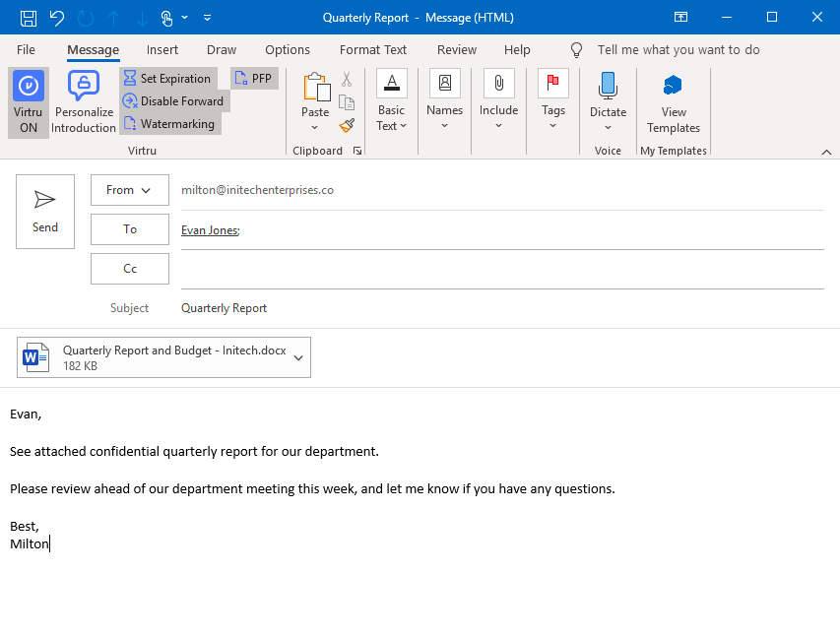This screenshot has width=840, height=638.
Task: Select recipient Evan Jones
Action: pyautogui.click(x=209, y=229)
